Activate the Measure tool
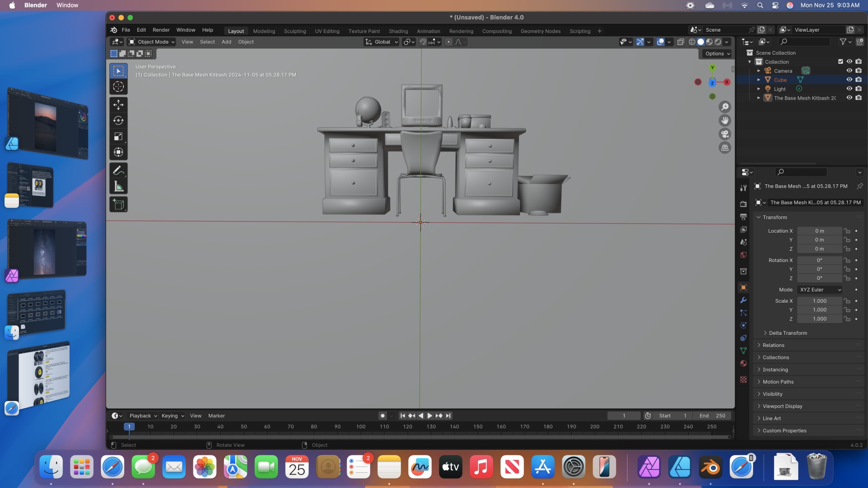Screen dimensions: 868x488 pos(118,187)
